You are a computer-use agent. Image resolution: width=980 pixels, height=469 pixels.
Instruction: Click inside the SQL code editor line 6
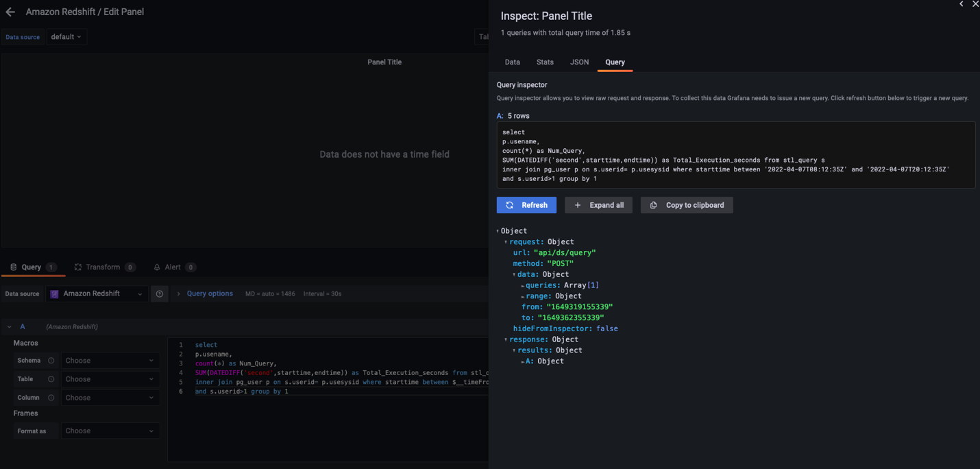(241, 392)
